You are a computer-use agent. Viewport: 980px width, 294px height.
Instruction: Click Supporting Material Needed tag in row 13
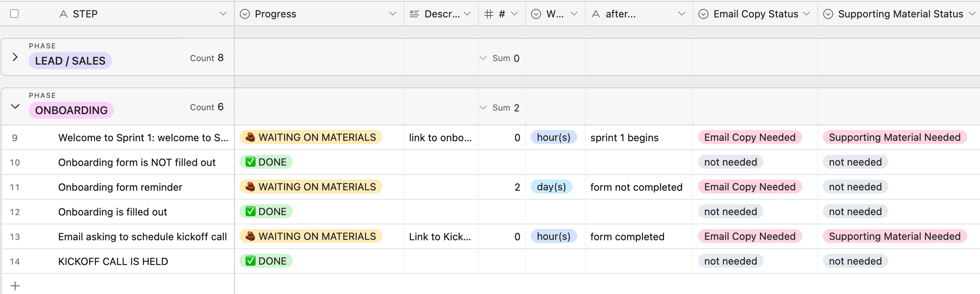[895, 236]
